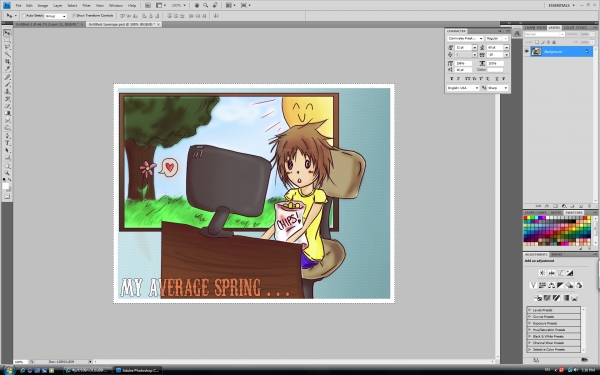The image size is (600, 375).
Task: Switch to the Swatches tab
Action: pos(574,212)
